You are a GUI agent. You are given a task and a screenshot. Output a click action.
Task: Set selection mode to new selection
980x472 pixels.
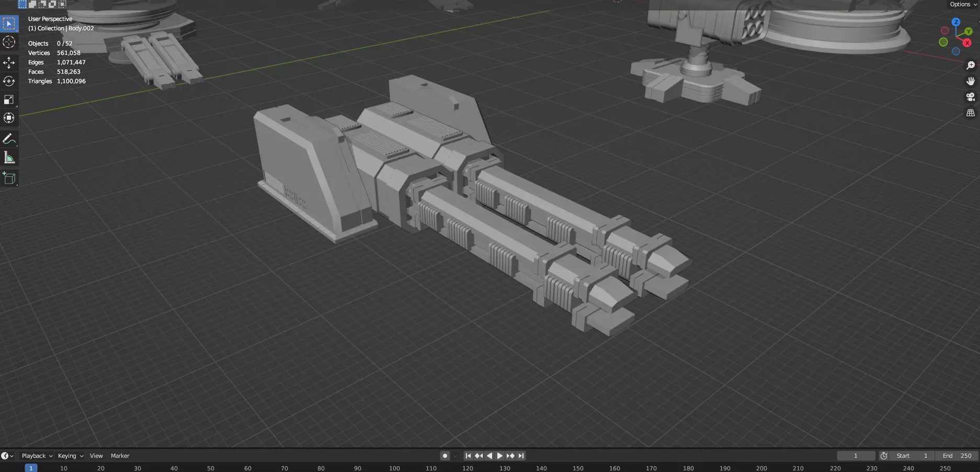[x=22, y=4]
